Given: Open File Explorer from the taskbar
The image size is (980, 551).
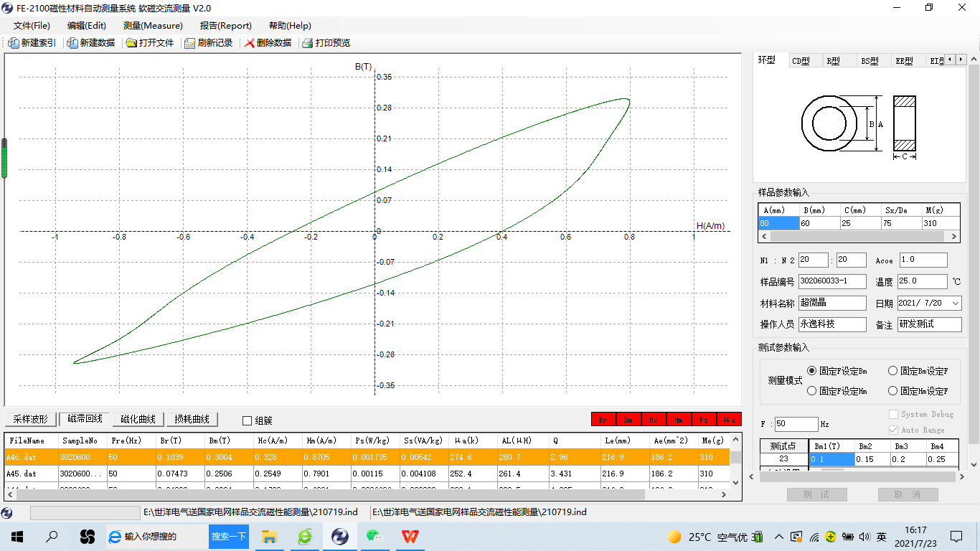Looking at the screenshot, I should point(270,537).
